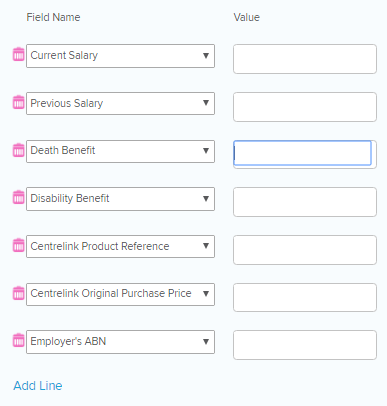Delete the Centrelink Product Reference row icon
The height and width of the screenshot is (406, 387).
coord(19,245)
